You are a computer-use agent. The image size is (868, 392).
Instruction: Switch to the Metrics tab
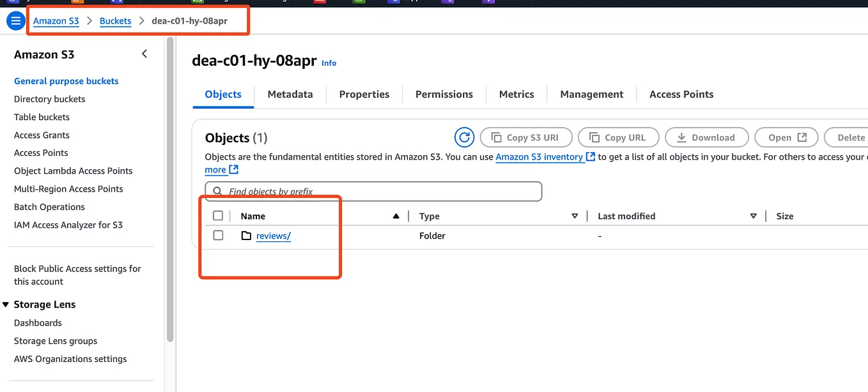pos(516,94)
